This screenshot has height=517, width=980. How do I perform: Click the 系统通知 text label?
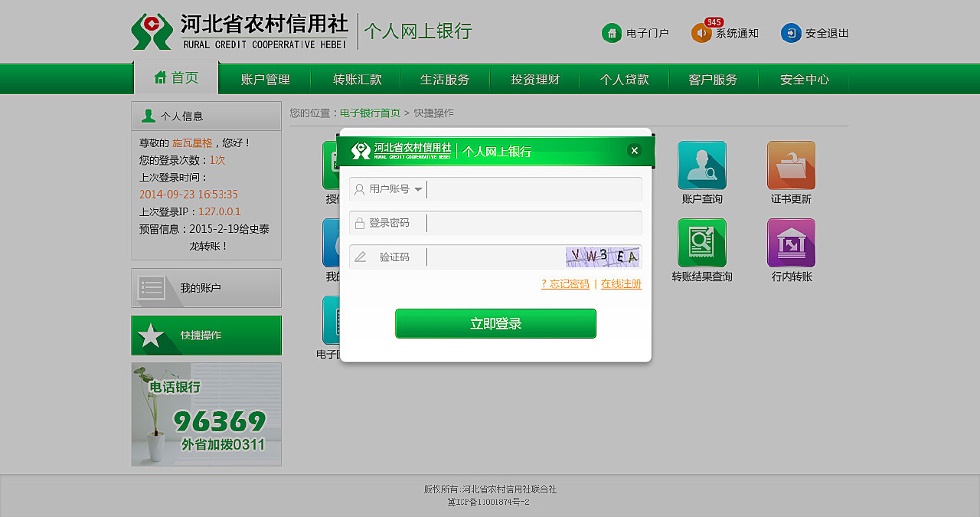click(737, 33)
